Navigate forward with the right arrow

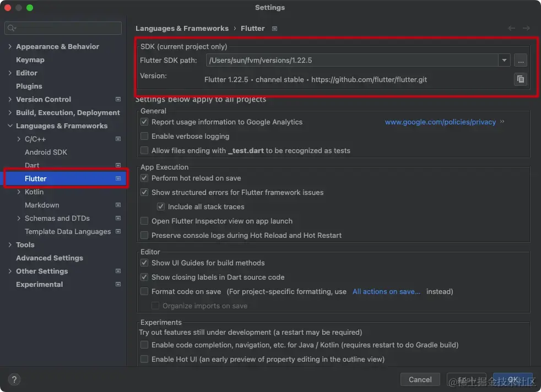tap(526, 28)
